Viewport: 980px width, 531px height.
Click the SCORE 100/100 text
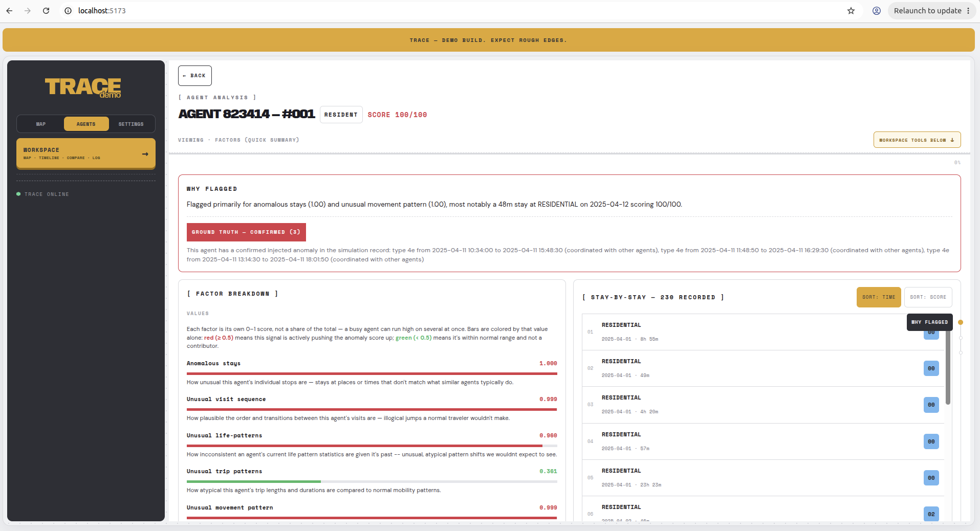click(x=397, y=115)
